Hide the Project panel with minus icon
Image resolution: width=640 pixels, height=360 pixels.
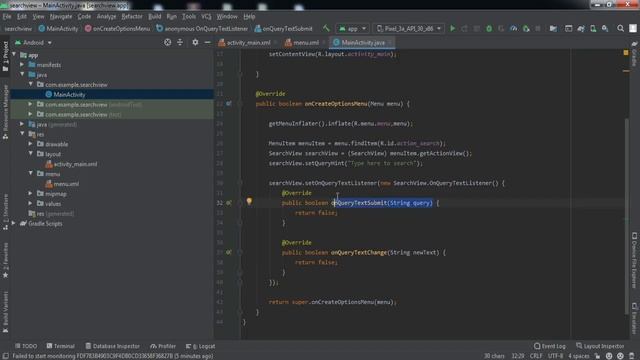pos(207,42)
